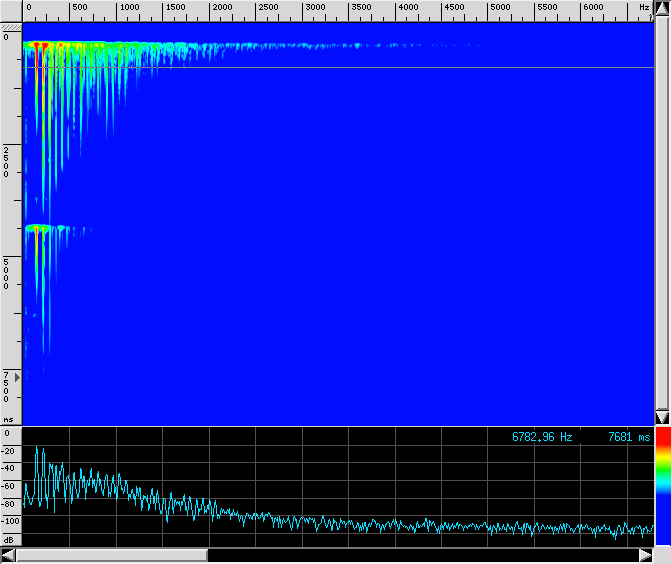Click the tallest peak in spectrum plot
Screen dimensions: 671x564
39,450
